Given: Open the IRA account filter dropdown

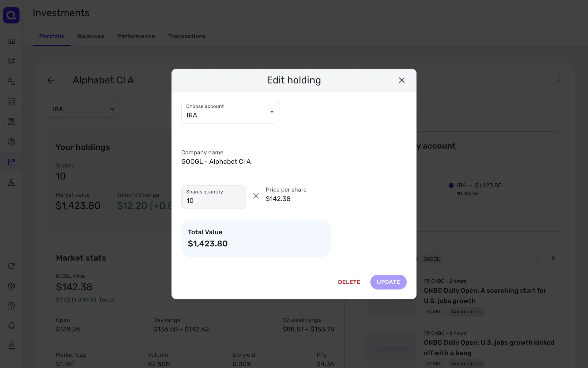Looking at the screenshot, I should click(x=83, y=109).
